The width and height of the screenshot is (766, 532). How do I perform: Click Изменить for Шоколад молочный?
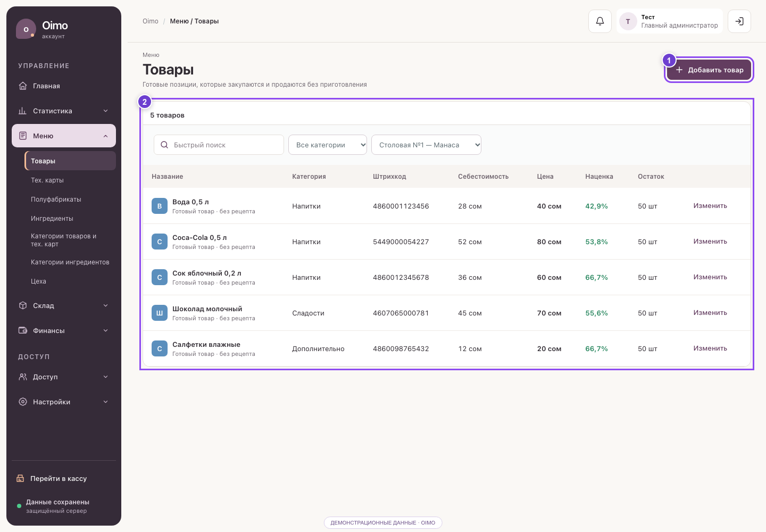[x=710, y=313]
